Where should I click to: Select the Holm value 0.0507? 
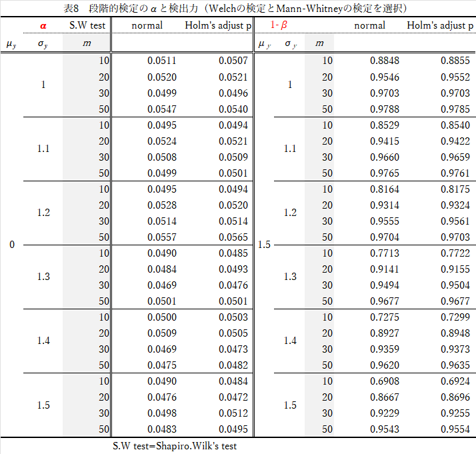click(233, 61)
